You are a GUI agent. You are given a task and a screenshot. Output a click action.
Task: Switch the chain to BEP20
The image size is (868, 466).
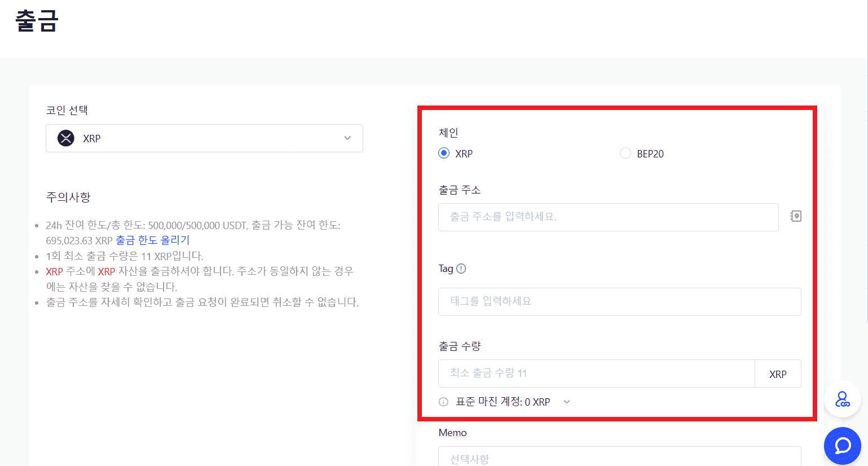[625, 152]
